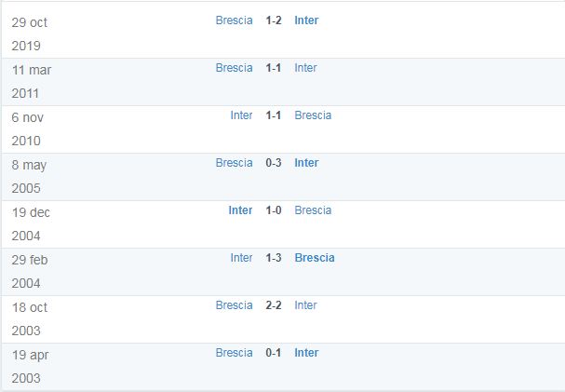Open Inter link in 11 mar 2011 match
The image size is (565, 392).
pyautogui.click(x=305, y=68)
